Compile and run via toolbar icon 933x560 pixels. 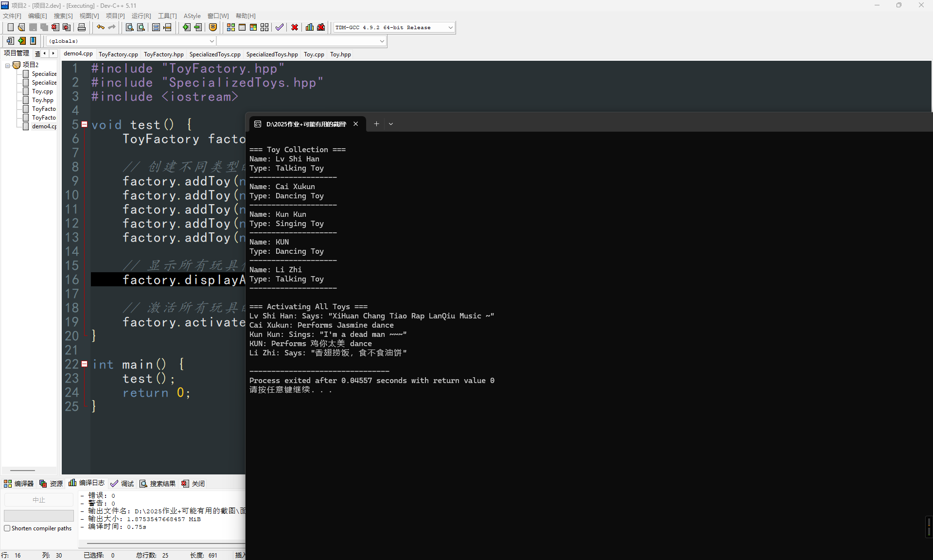coord(253,27)
